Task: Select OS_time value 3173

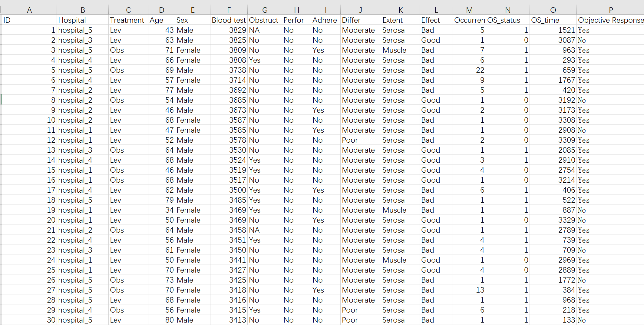Action: 553,110
